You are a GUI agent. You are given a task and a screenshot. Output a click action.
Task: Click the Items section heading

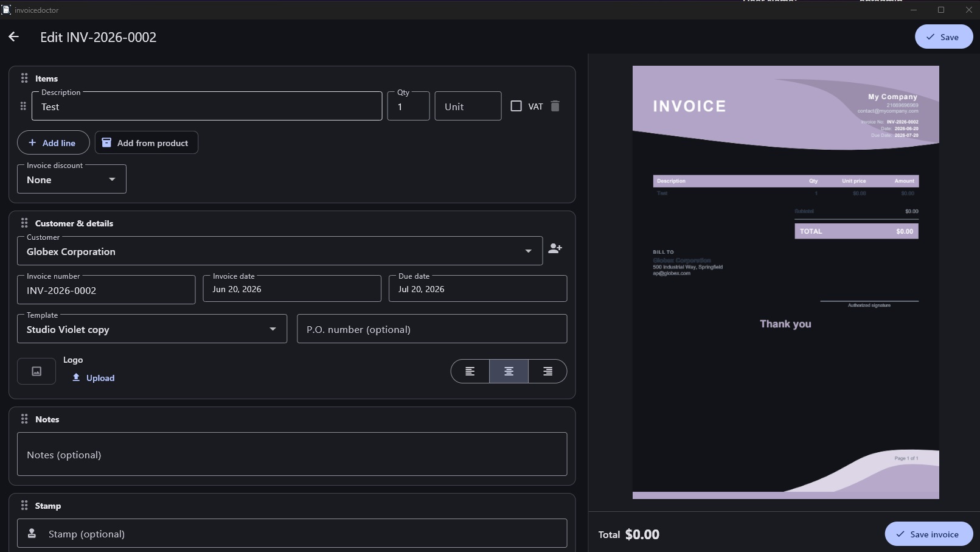coord(46,79)
